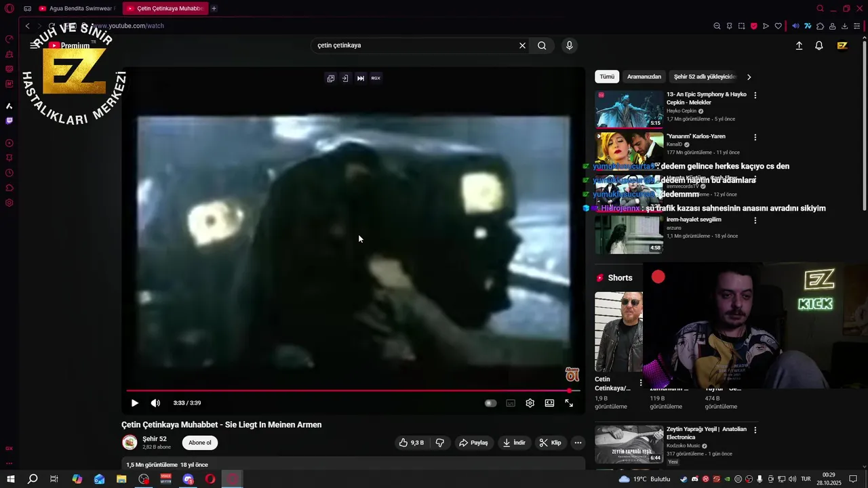Take snapshot with toolbar capture icon

pos(741,26)
